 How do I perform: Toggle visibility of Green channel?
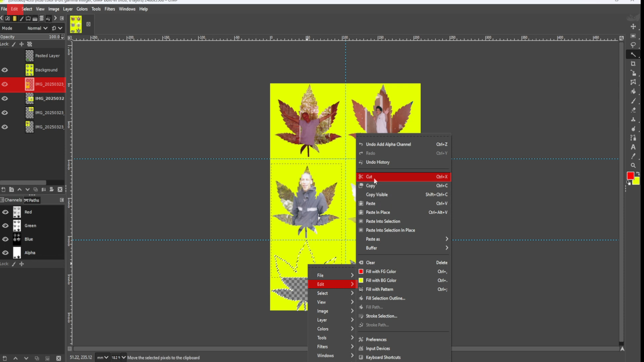click(x=5, y=226)
